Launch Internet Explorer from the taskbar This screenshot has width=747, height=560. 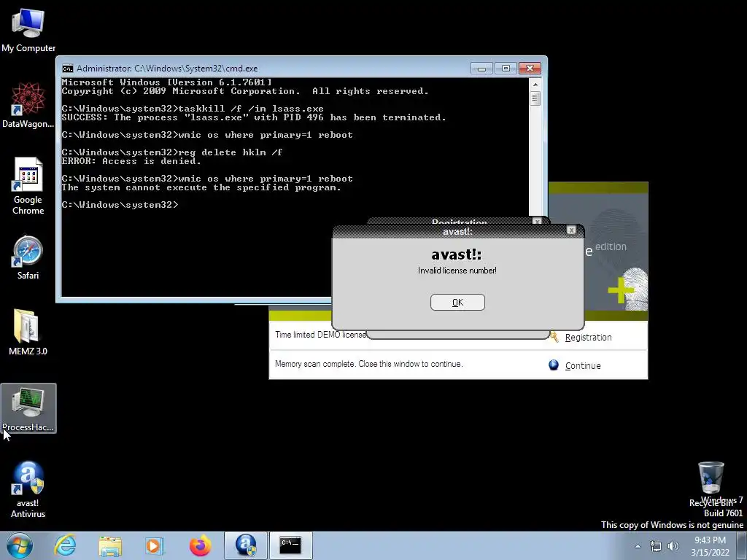pos(65,545)
